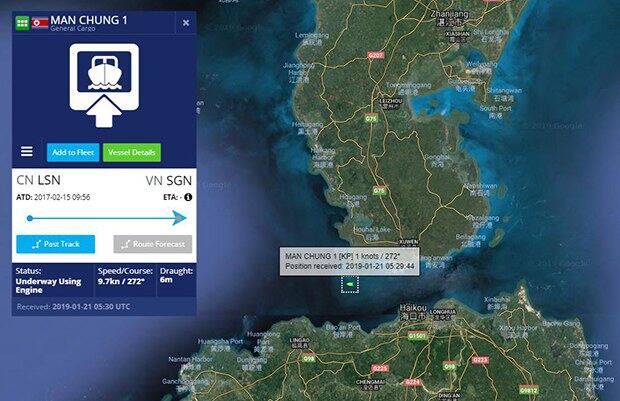
Task: Click the G1501 road marker near Haikou
Action: pos(417,336)
